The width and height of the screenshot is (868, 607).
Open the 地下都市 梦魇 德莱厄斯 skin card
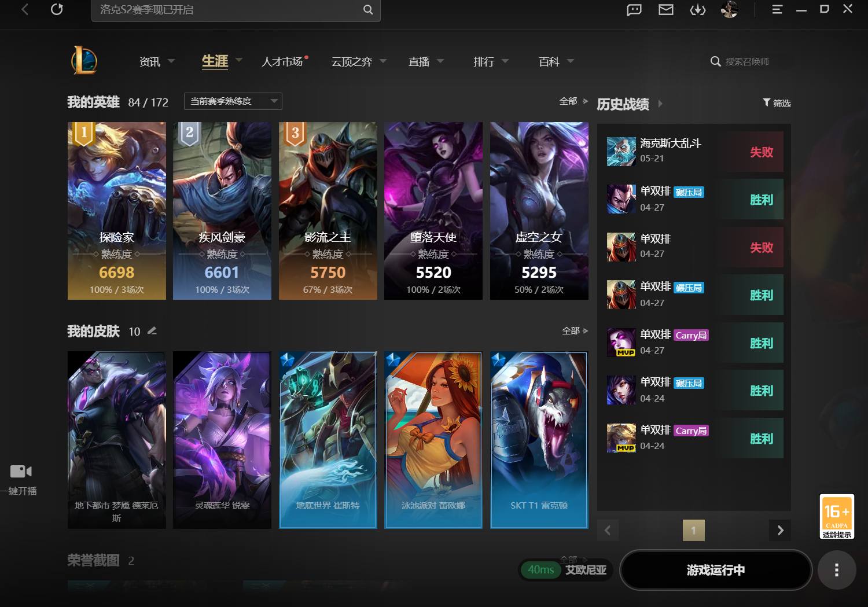(x=117, y=440)
